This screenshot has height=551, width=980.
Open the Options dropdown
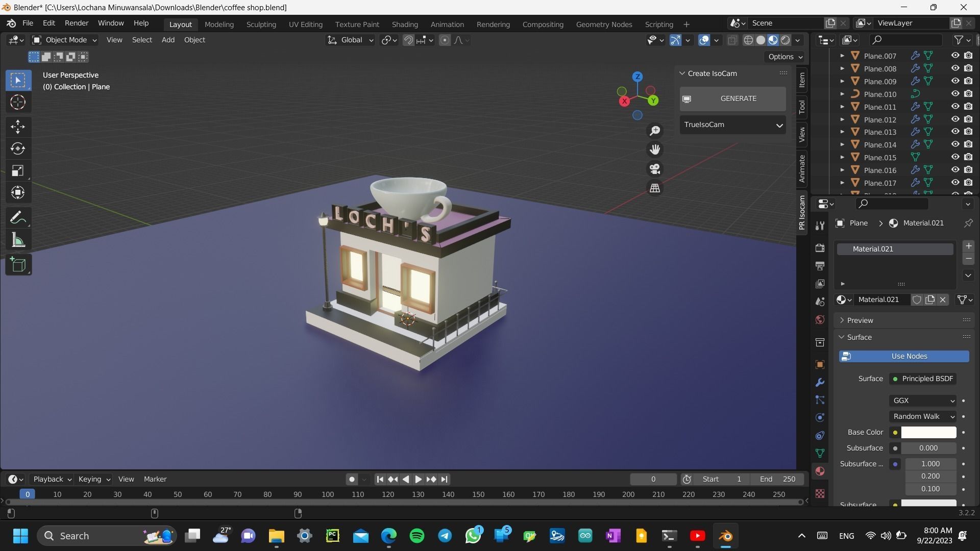[x=785, y=57]
